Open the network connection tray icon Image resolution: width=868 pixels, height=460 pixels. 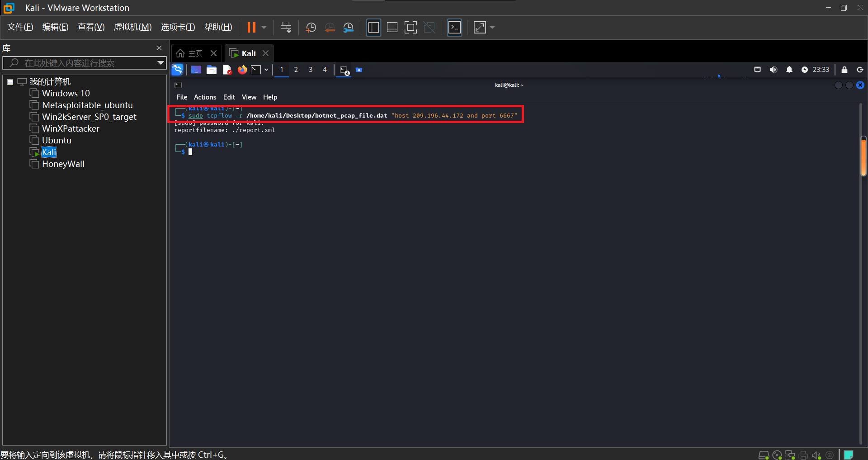point(758,70)
